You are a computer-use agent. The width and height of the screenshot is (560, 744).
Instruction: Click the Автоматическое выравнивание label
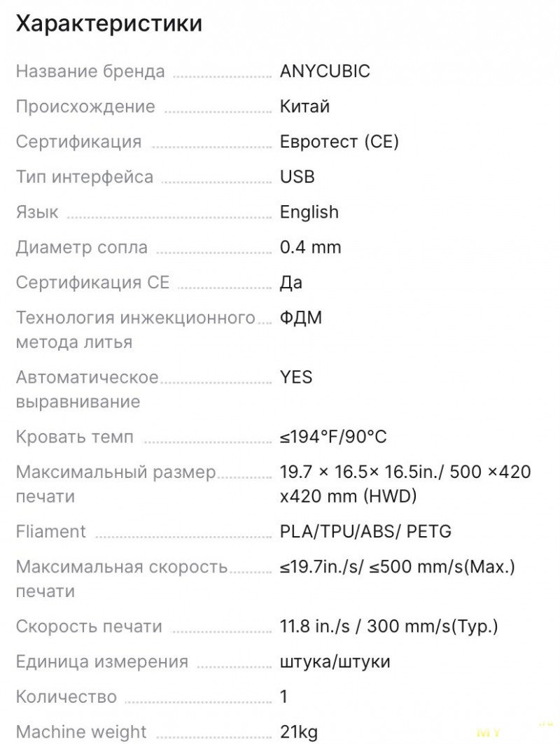click(x=87, y=389)
